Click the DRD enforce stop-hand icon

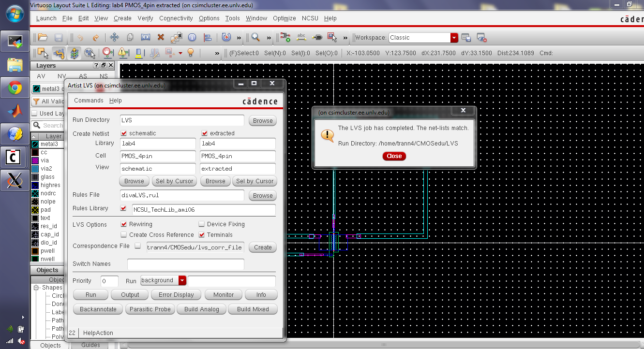107,53
